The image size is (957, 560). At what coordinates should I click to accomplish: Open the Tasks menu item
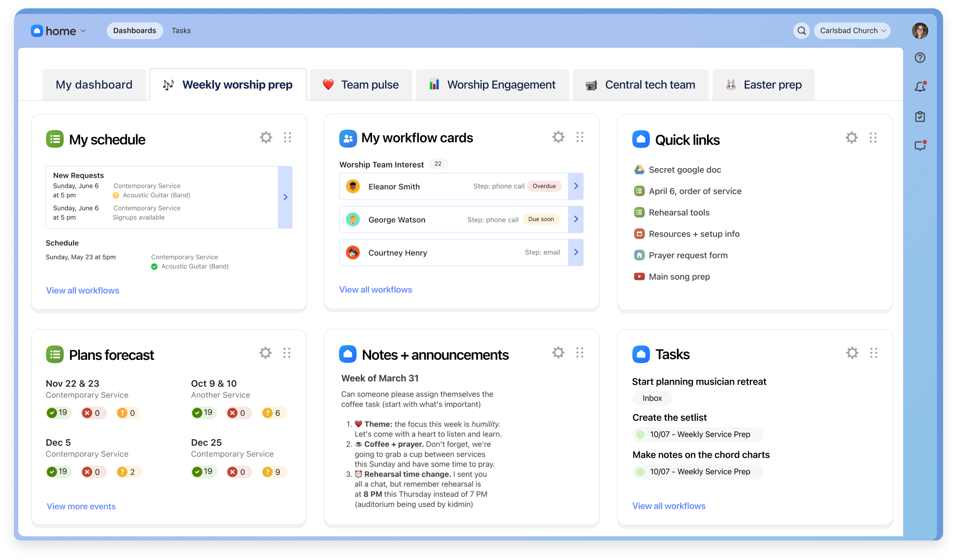pyautogui.click(x=181, y=31)
